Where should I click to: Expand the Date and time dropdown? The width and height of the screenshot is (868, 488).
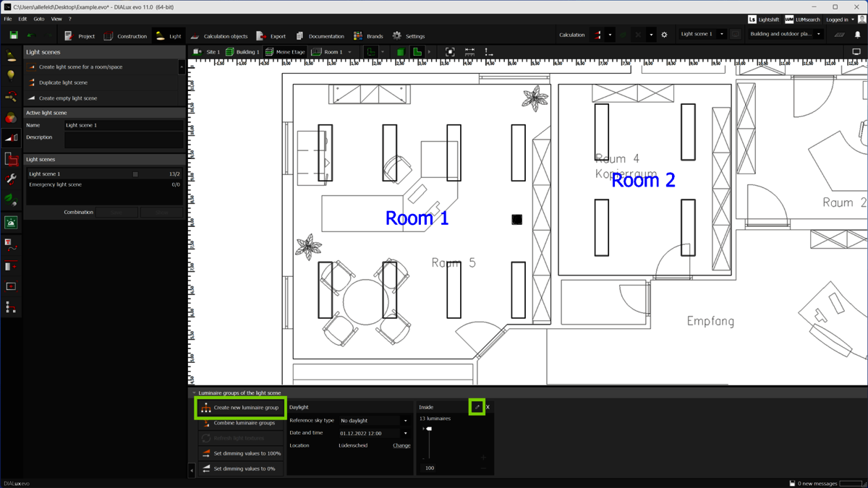click(405, 434)
